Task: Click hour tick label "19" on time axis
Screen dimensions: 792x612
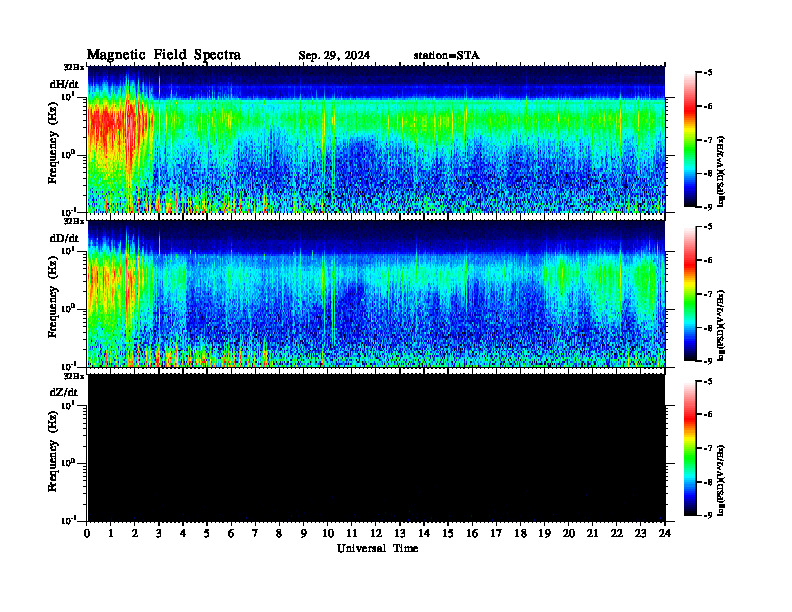Action: click(x=544, y=534)
